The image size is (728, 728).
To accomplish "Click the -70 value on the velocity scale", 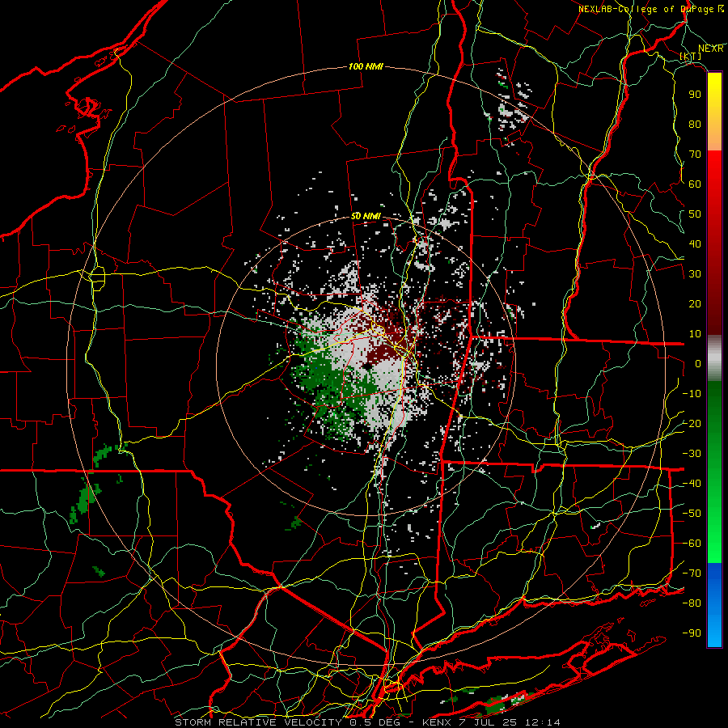I will coord(692,574).
